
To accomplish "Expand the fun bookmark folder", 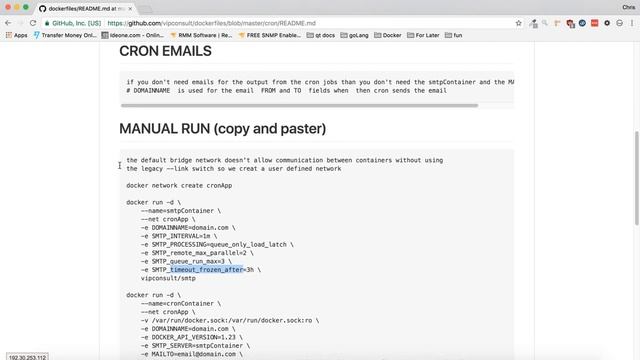I will pyautogui.click(x=453, y=36).
